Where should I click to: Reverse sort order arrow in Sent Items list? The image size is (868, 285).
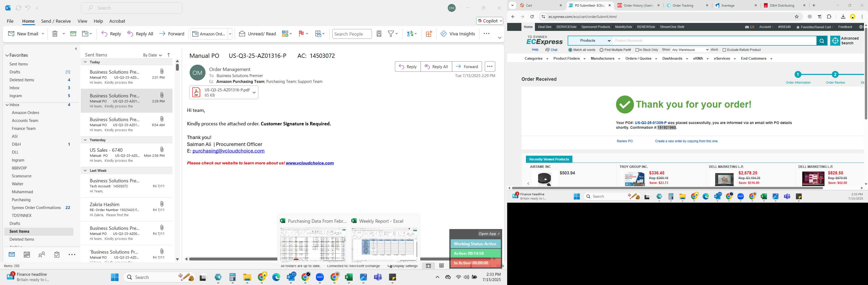(x=169, y=55)
